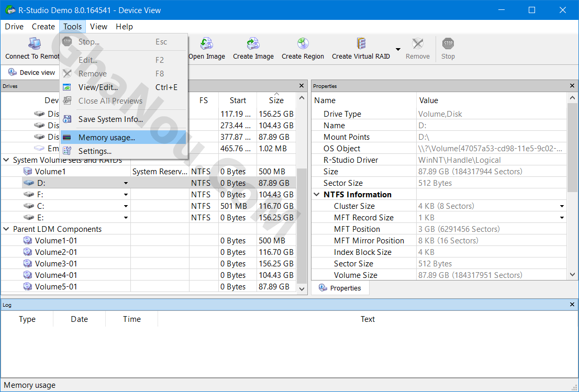Click the View/Edit menu icon

[x=67, y=87]
